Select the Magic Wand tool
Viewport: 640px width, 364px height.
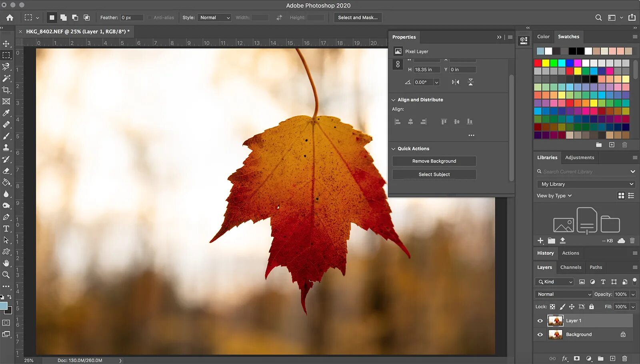click(6, 78)
